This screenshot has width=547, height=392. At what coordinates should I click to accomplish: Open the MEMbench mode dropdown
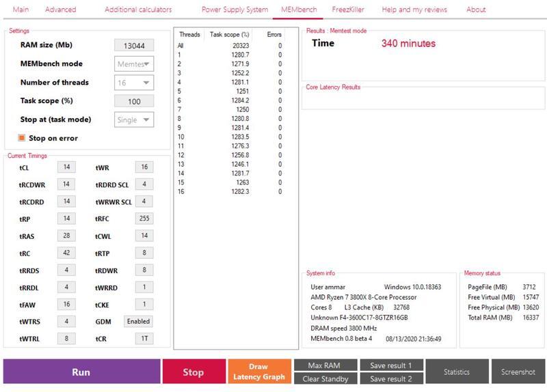point(134,64)
